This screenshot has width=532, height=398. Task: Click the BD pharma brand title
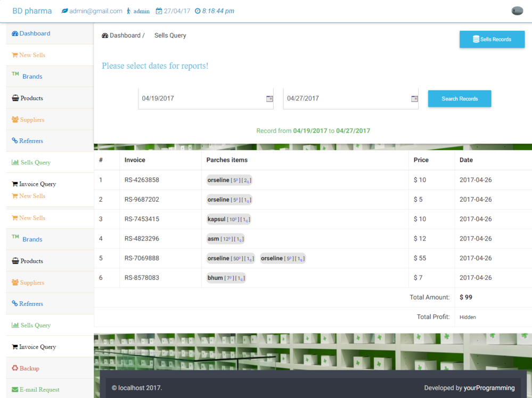click(32, 11)
